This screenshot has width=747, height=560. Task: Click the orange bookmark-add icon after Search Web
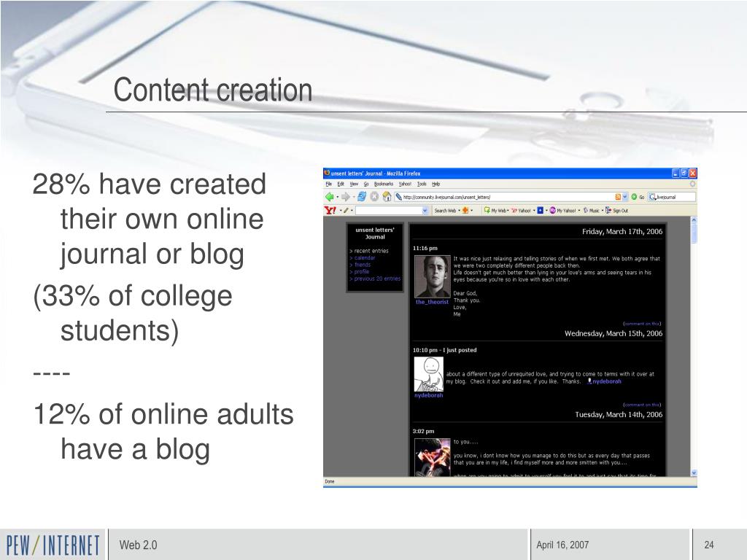click(465, 211)
